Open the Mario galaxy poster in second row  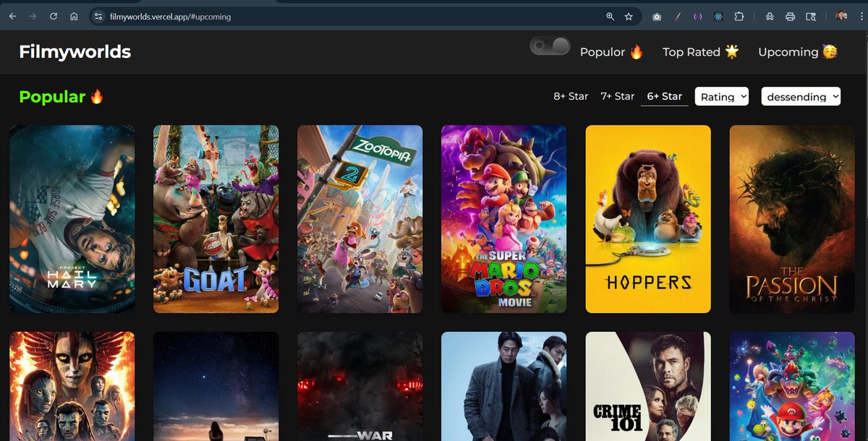792,386
